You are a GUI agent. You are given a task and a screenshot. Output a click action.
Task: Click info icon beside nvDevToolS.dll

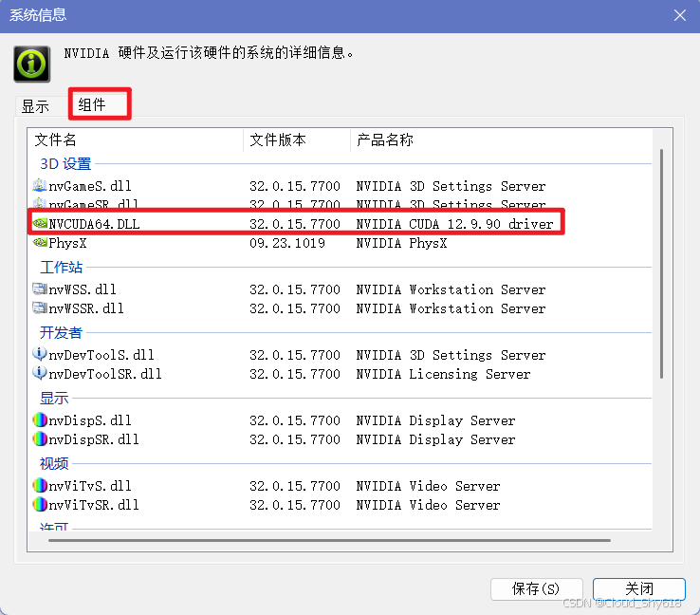coord(40,354)
